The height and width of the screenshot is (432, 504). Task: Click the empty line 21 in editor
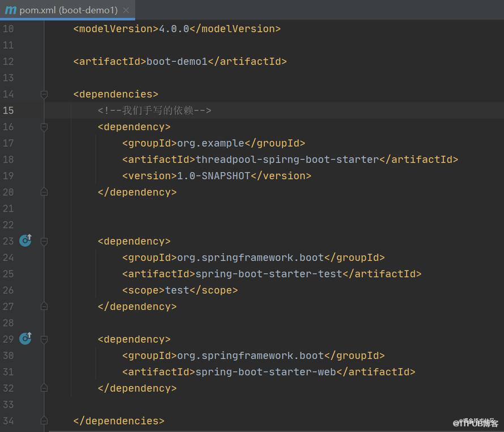[x=273, y=209]
